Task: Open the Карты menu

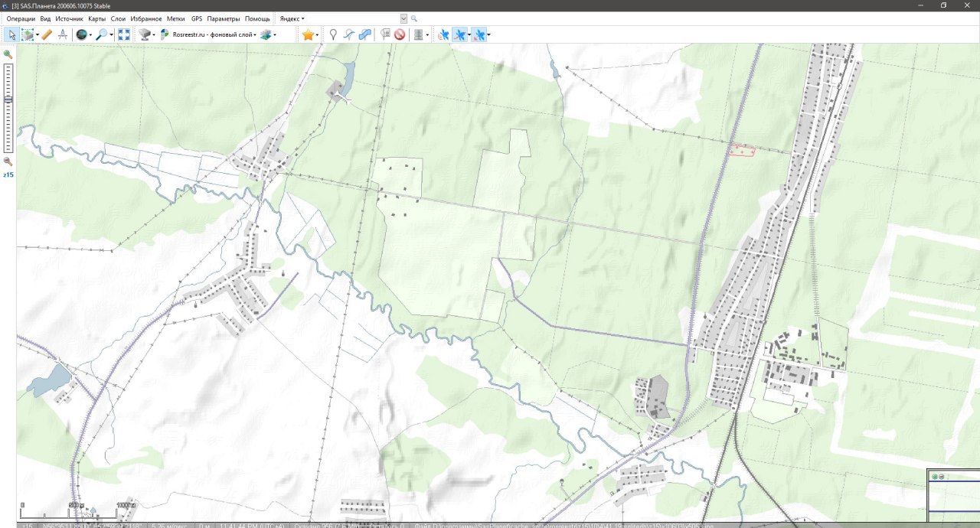Action: pyautogui.click(x=97, y=18)
